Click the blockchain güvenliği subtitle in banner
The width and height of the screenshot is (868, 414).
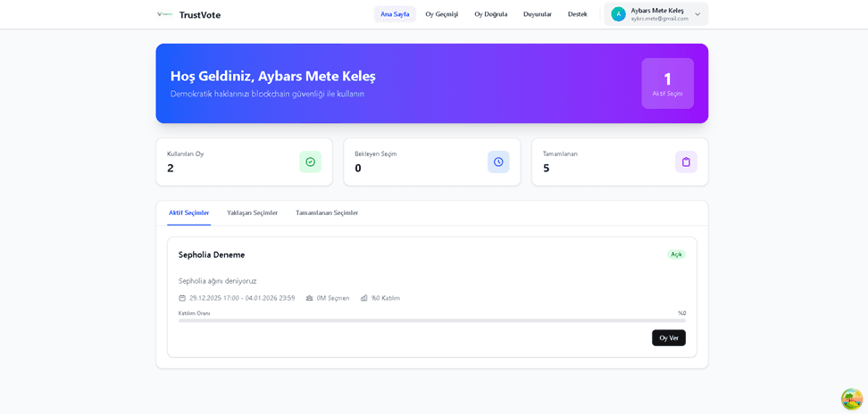[267, 94]
